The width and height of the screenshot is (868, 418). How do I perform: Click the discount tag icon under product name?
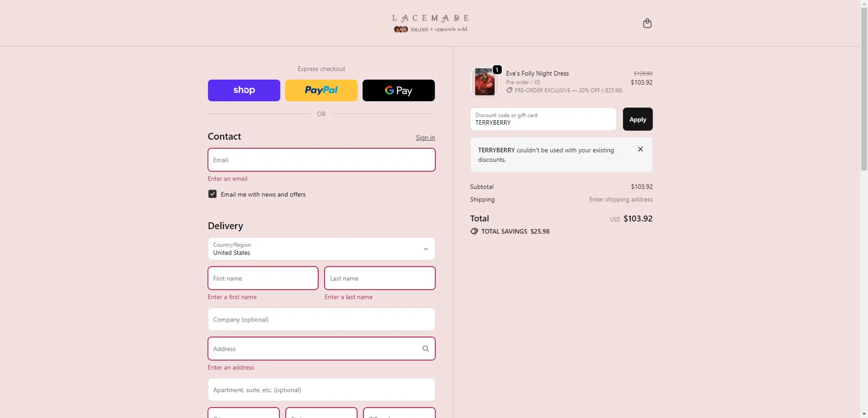(509, 90)
